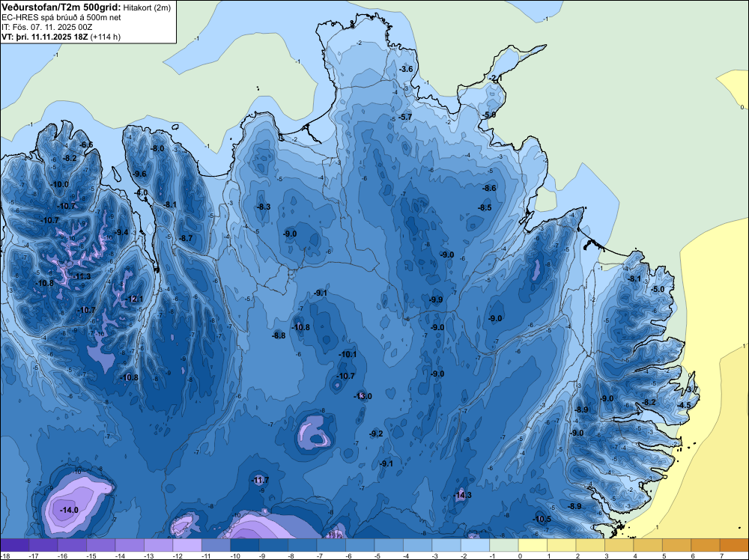
Task: Click the -9.2 temperature label
Action: pos(376,433)
